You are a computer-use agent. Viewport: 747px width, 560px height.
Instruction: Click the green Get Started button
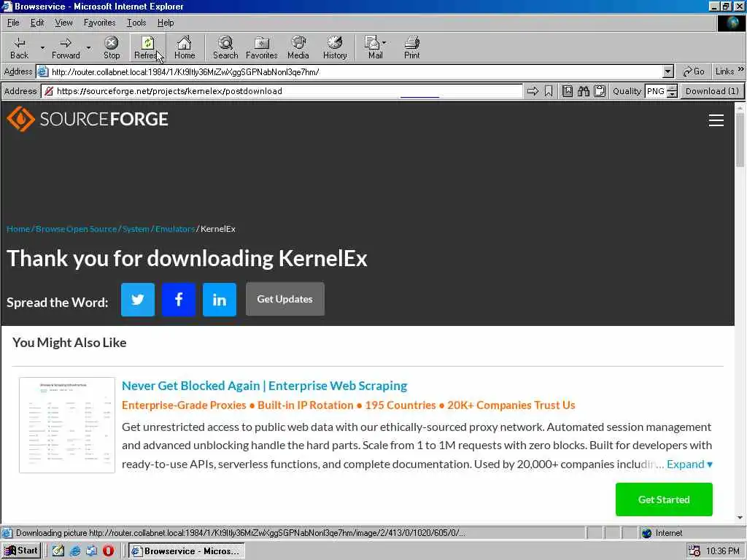664,499
